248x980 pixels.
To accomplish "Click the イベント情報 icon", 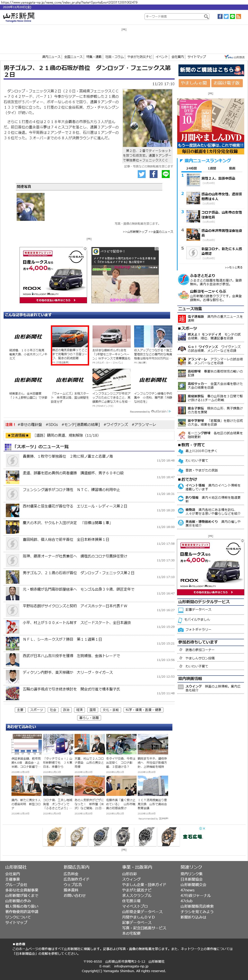I will (x=181, y=487).
